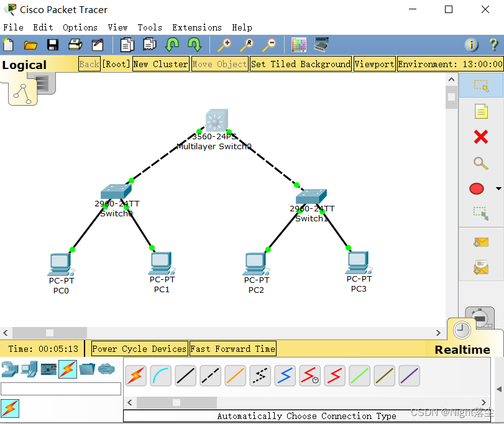Click the Add Complex PDU envelope
Viewport: 504px width, 424px height.
point(481,267)
